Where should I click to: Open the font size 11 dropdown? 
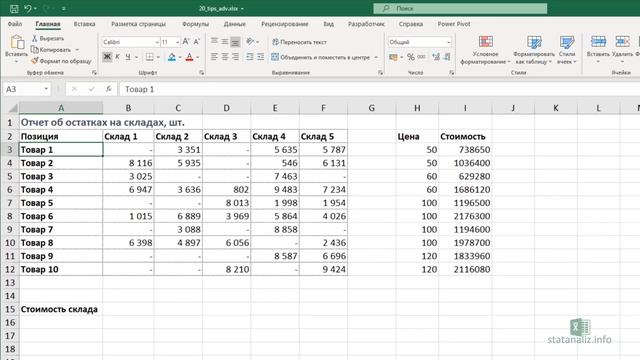(177, 42)
